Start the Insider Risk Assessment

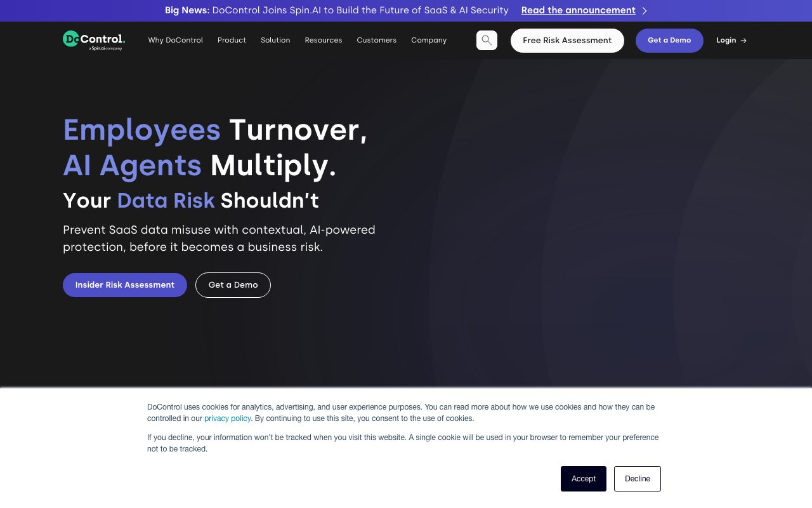[125, 285]
